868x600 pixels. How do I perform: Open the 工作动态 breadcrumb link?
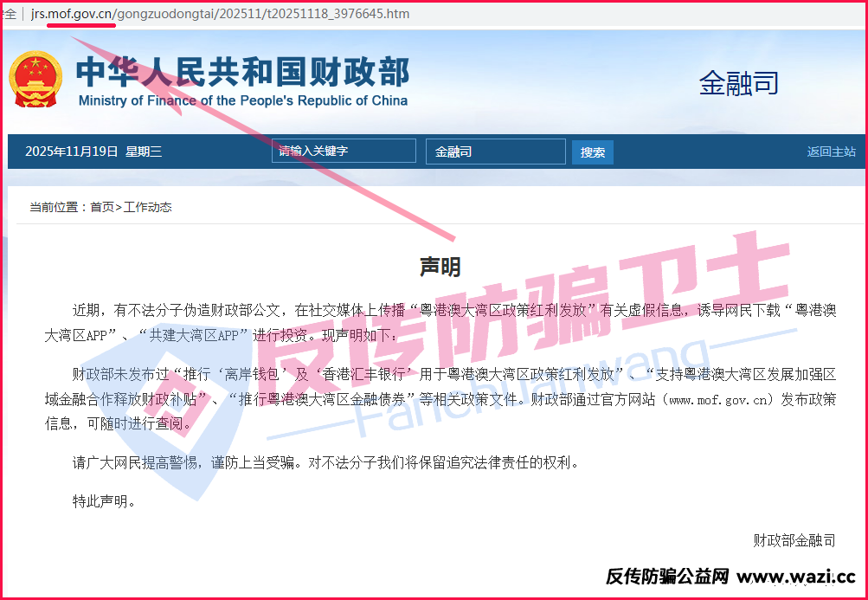pyautogui.click(x=148, y=207)
